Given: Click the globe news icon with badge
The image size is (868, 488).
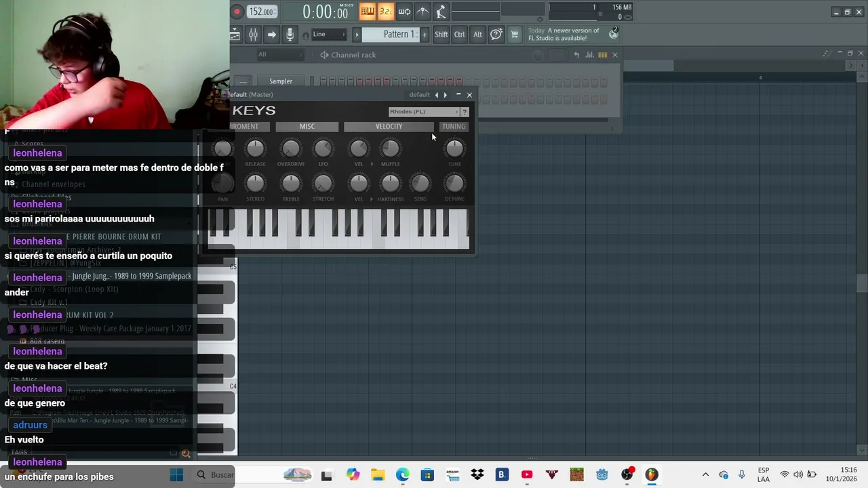Looking at the screenshot, I should click(614, 34).
